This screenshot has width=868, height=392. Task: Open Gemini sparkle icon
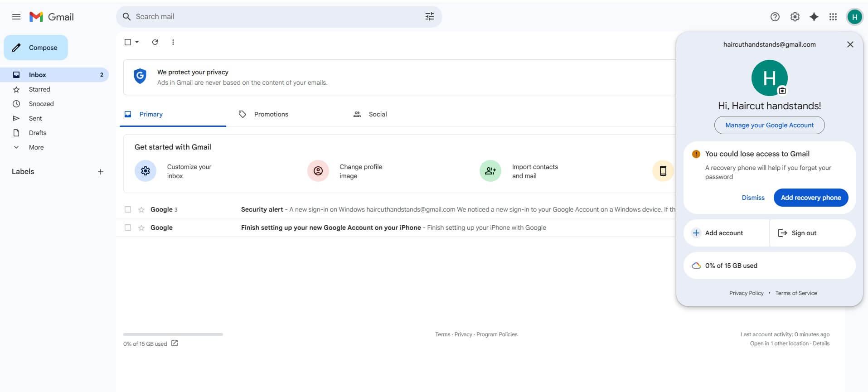(x=814, y=17)
